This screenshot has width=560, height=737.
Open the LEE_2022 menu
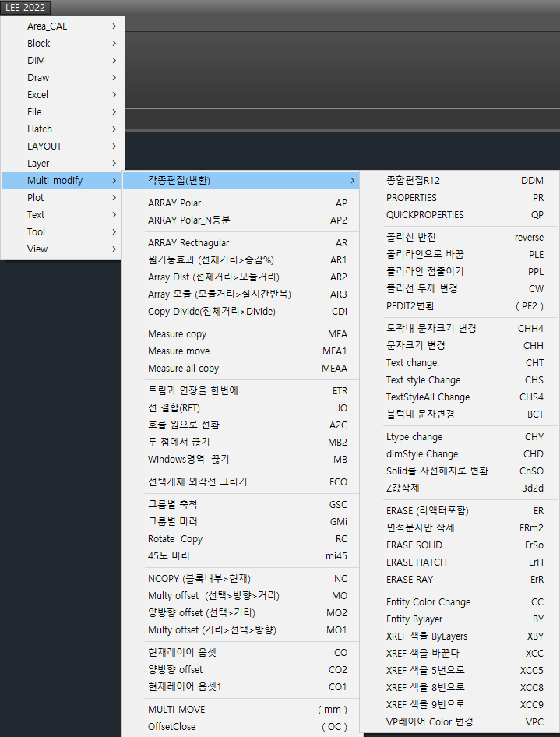[x=26, y=8]
